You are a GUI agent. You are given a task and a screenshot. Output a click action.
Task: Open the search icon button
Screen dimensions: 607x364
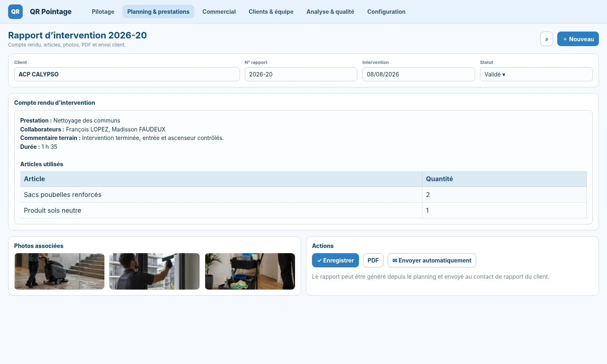[x=547, y=39]
